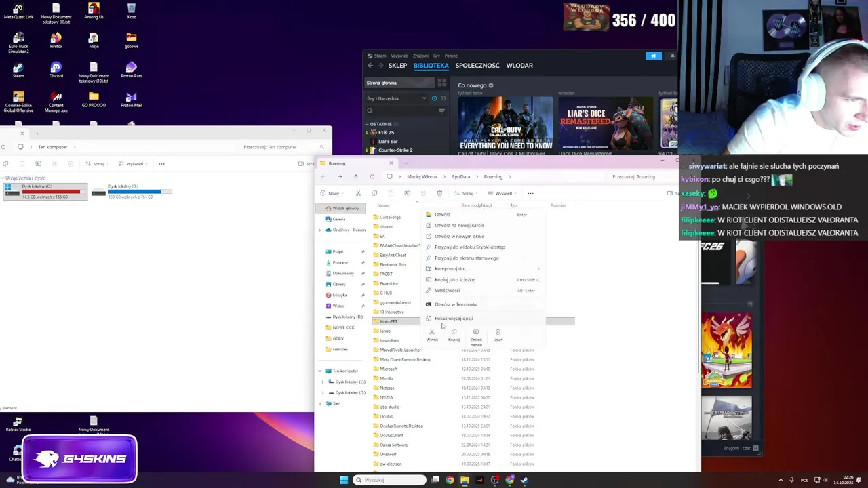The image size is (868, 488).
Task: Open Wyświetl dropdown in Roaming window
Action: pos(504,194)
